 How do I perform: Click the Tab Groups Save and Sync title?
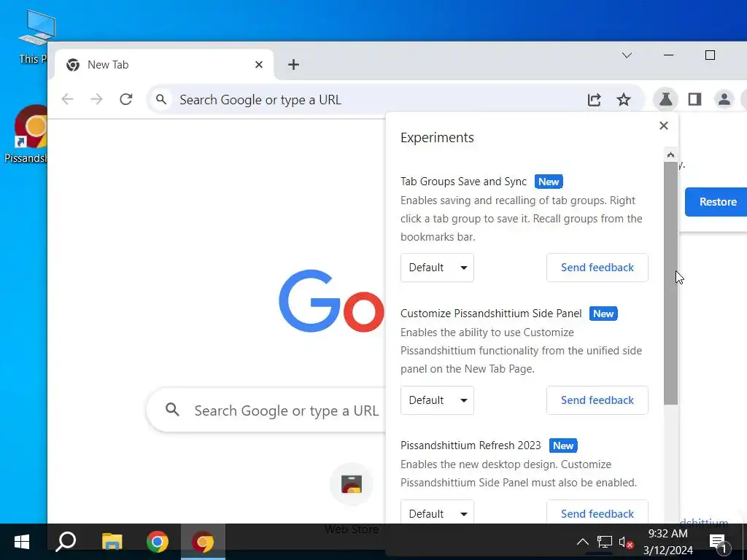[x=463, y=182]
